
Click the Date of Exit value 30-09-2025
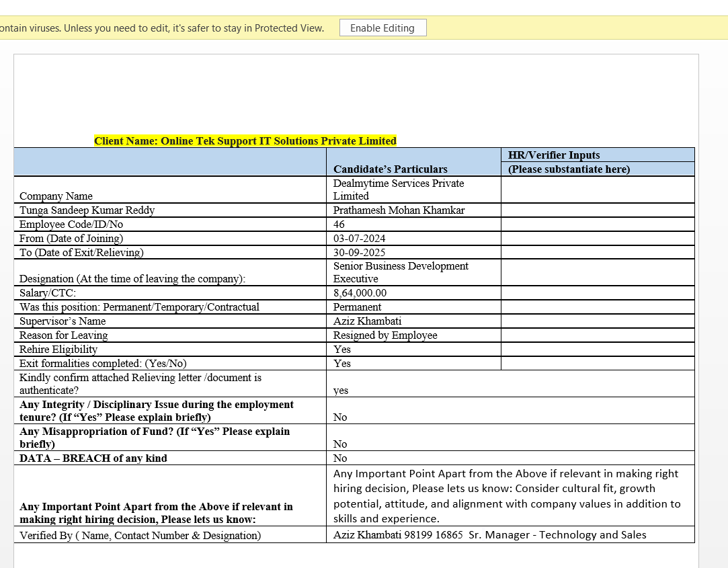(360, 253)
